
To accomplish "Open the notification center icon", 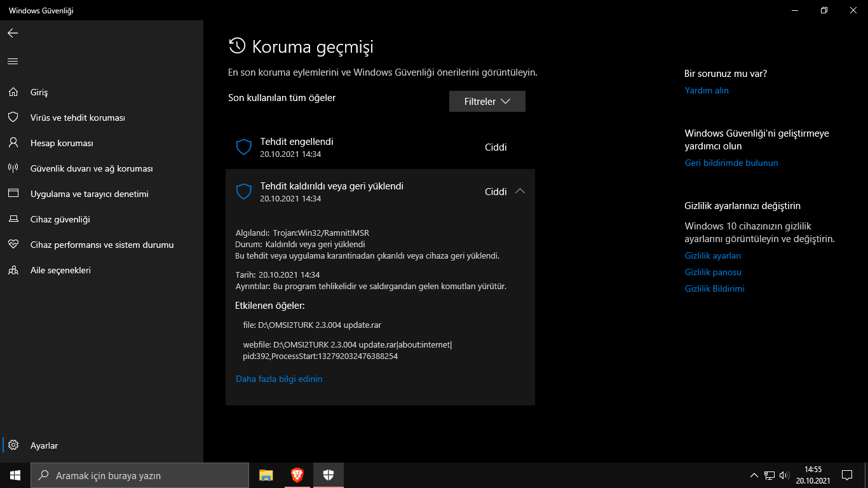I will 847,475.
